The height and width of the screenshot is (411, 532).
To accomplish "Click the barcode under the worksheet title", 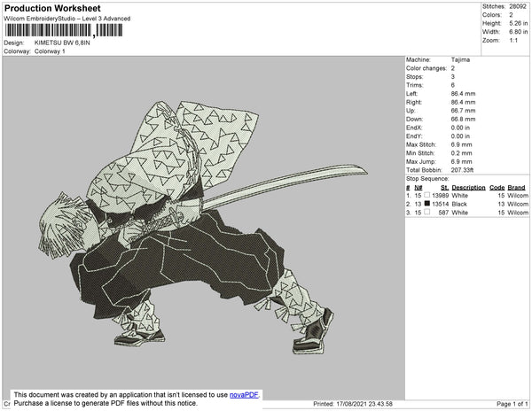I will click(x=64, y=30).
